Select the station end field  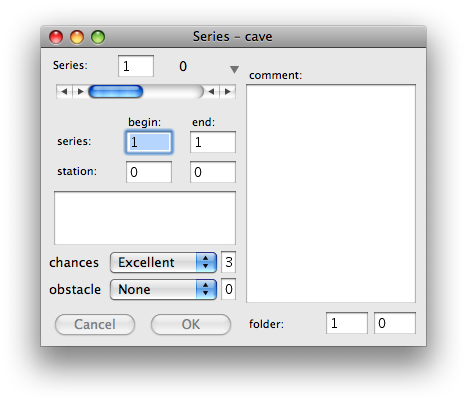point(213,172)
